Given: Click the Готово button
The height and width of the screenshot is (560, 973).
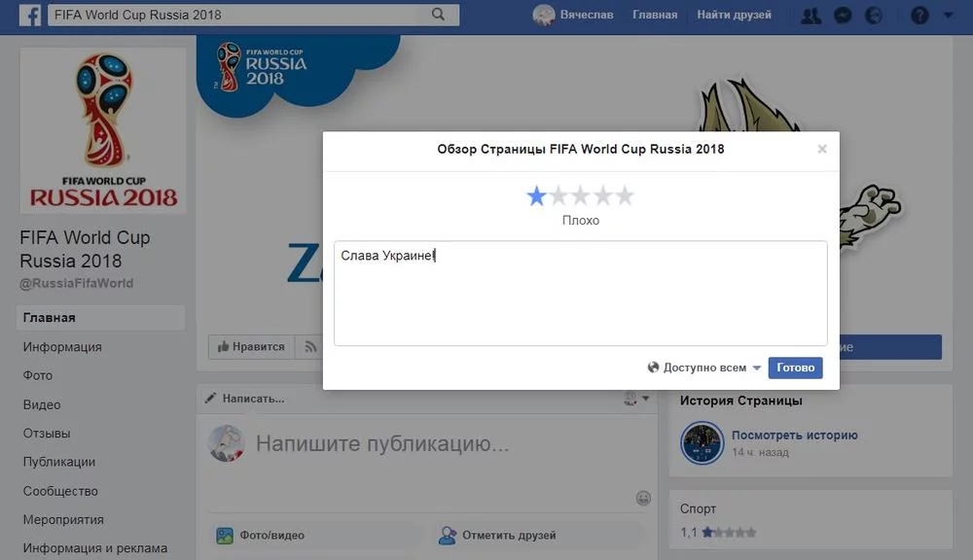Looking at the screenshot, I should pyautogui.click(x=795, y=367).
